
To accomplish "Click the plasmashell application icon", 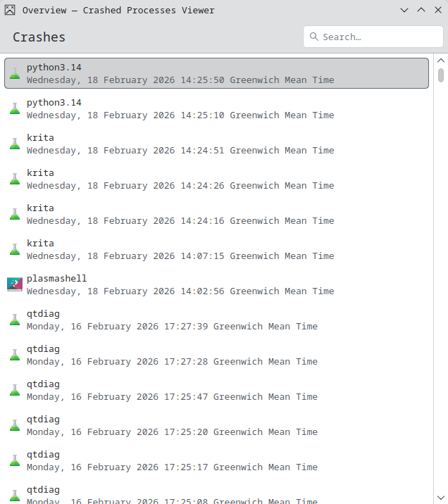I will point(14,284).
